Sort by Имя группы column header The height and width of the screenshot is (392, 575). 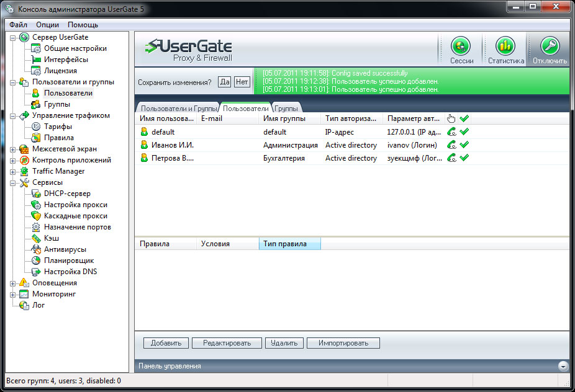coord(290,118)
